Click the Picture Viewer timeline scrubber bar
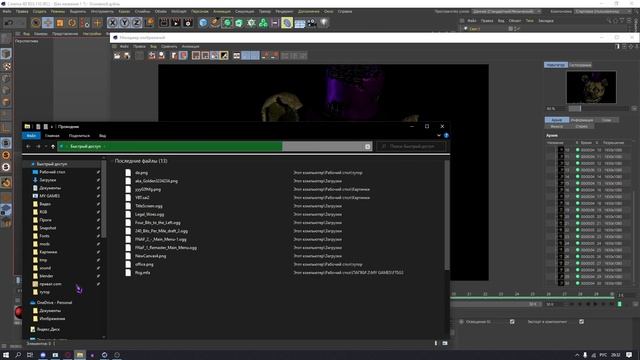This screenshot has height=360, width=640. [x=532, y=298]
